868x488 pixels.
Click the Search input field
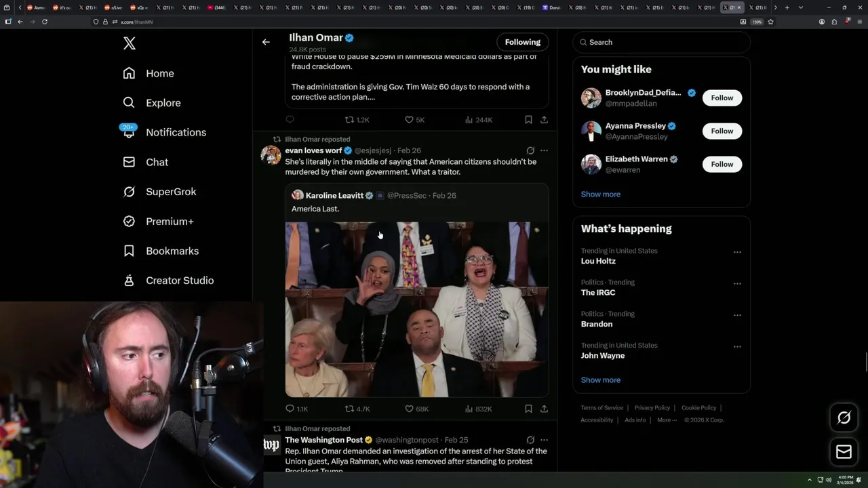tap(661, 42)
